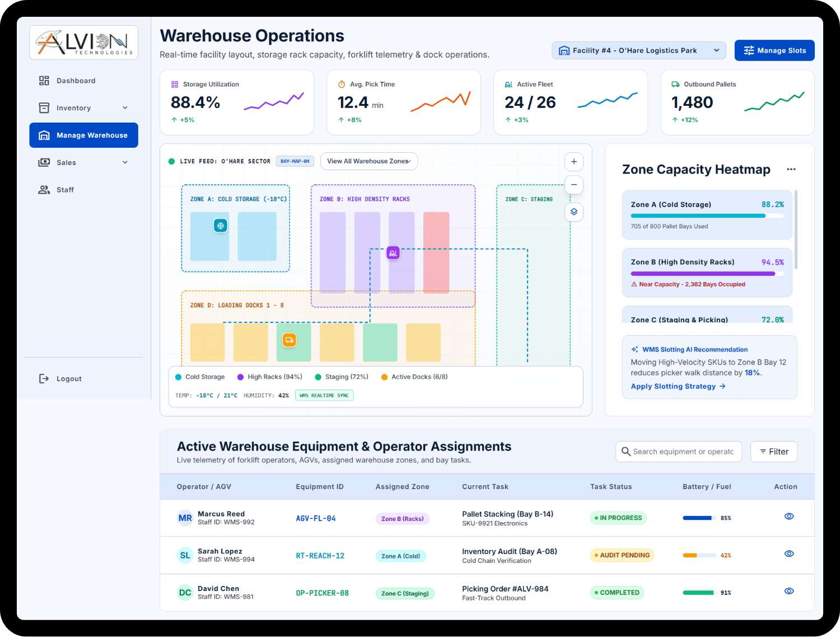
Task: Click the Outbound Pallets truck icon
Action: coord(675,85)
